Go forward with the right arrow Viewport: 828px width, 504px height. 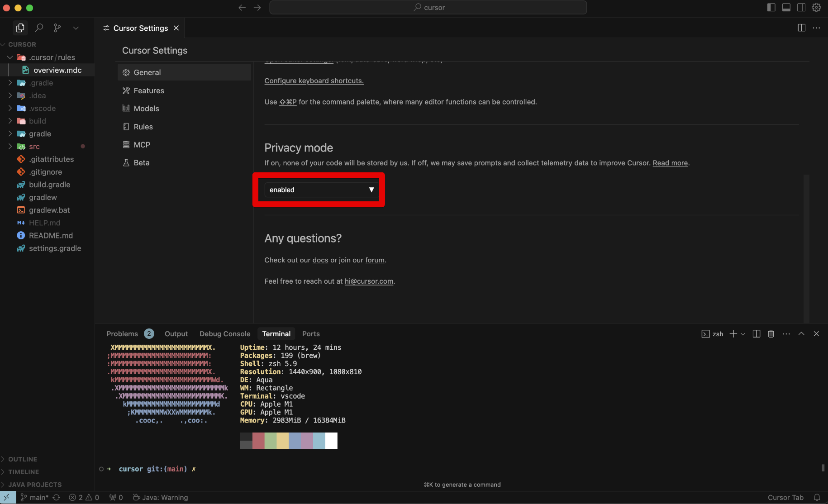coord(257,8)
